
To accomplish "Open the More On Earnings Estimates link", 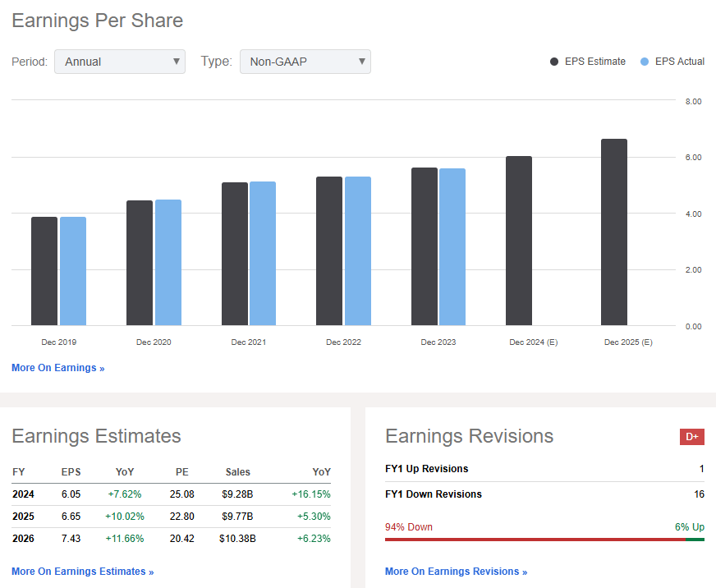I will (82, 572).
